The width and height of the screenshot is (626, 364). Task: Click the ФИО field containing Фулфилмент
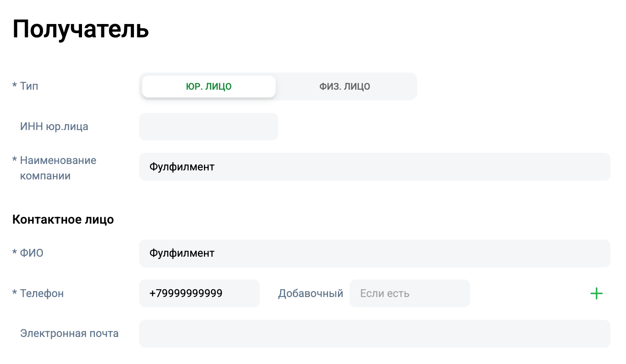coord(374,253)
